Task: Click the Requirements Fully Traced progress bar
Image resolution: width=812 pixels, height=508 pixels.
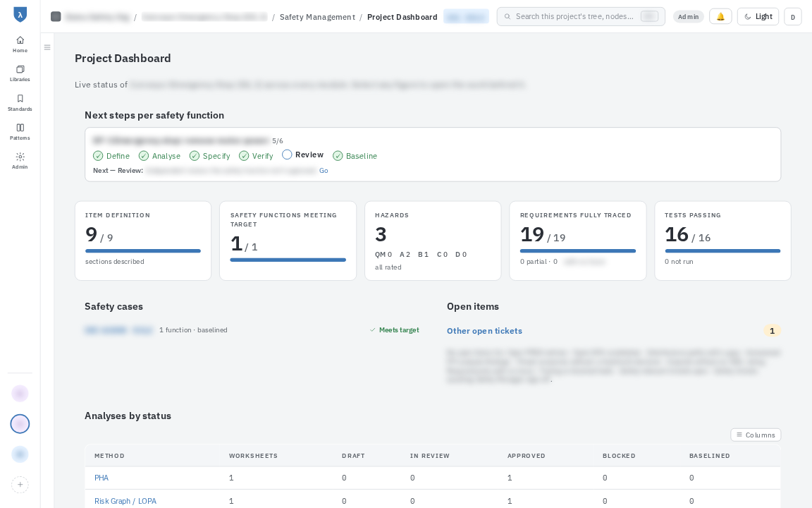Action: click(x=577, y=251)
